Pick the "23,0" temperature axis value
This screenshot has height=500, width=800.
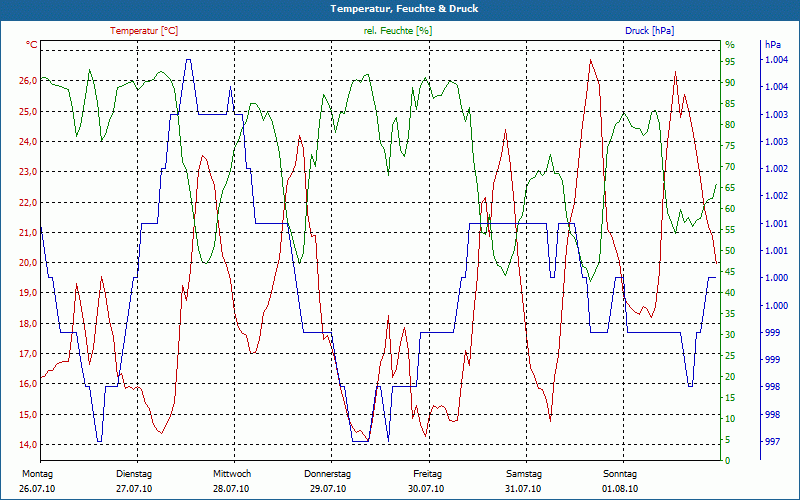pyautogui.click(x=28, y=172)
